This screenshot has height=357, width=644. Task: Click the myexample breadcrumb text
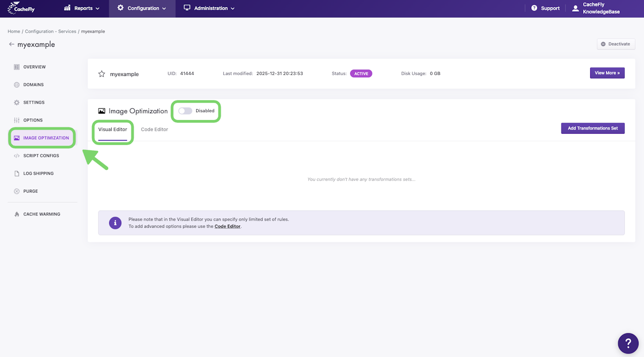93,32
